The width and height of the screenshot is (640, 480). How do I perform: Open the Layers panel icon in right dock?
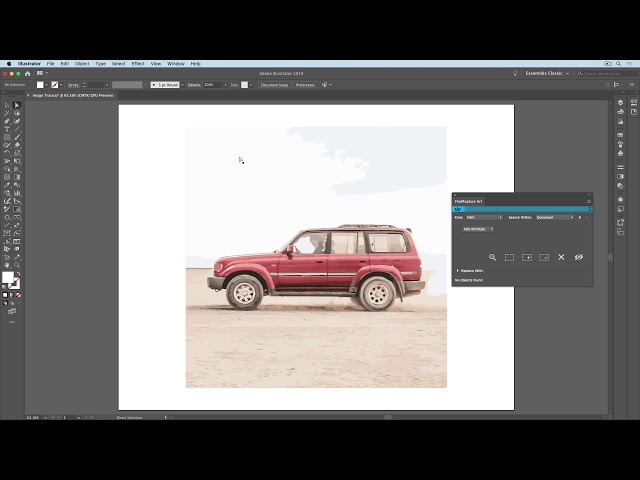click(620, 102)
